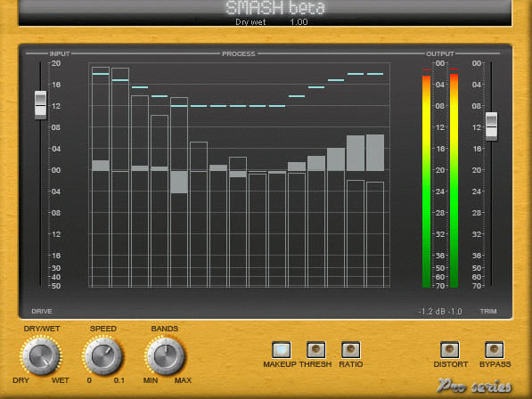
Task: Click the last band's cyan threshold marker
Action: coord(375,74)
